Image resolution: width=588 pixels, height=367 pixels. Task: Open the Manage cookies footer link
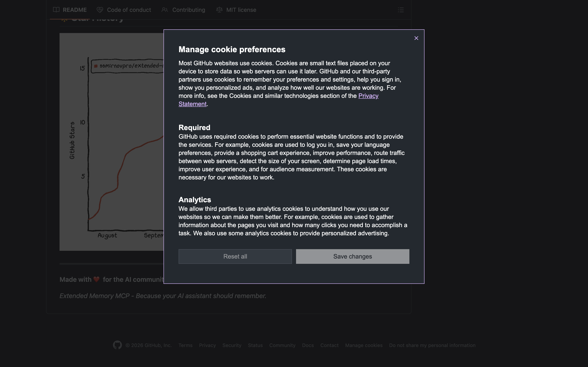tap(364, 345)
